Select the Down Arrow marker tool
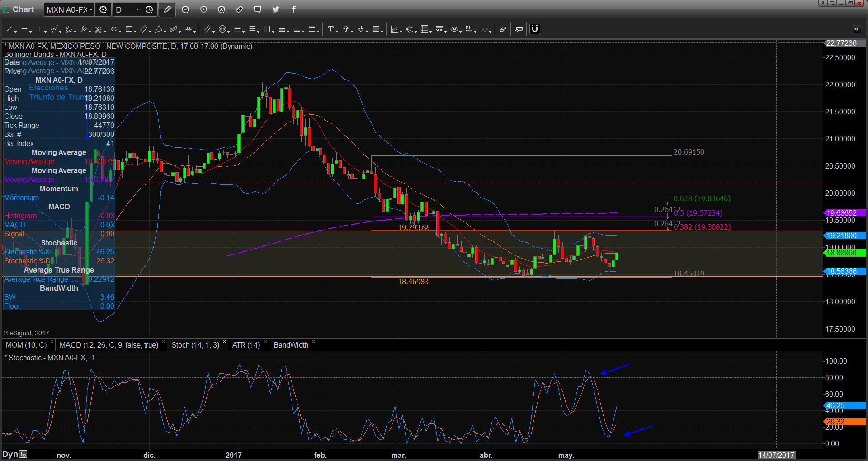The image size is (868, 461). tap(361, 29)
